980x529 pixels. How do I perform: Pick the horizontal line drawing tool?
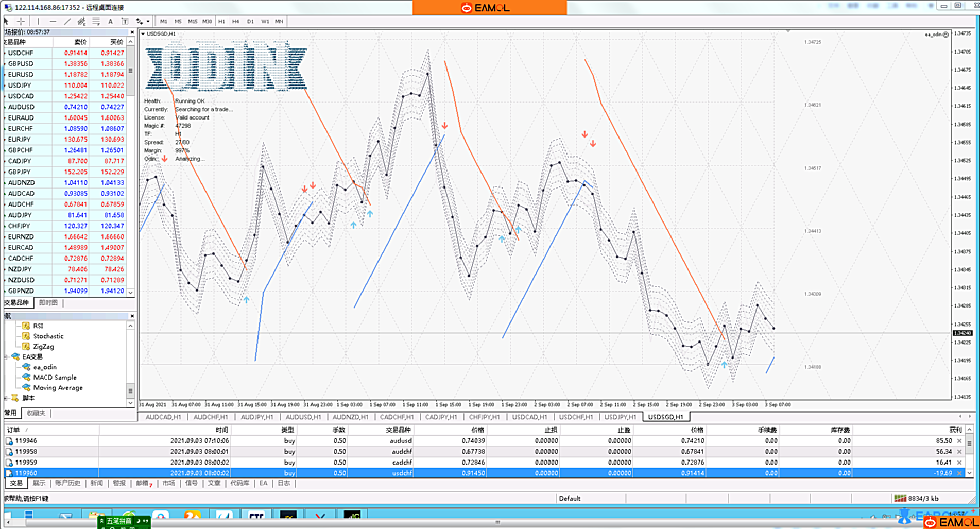pyautogui.click(x=53, y=21)
